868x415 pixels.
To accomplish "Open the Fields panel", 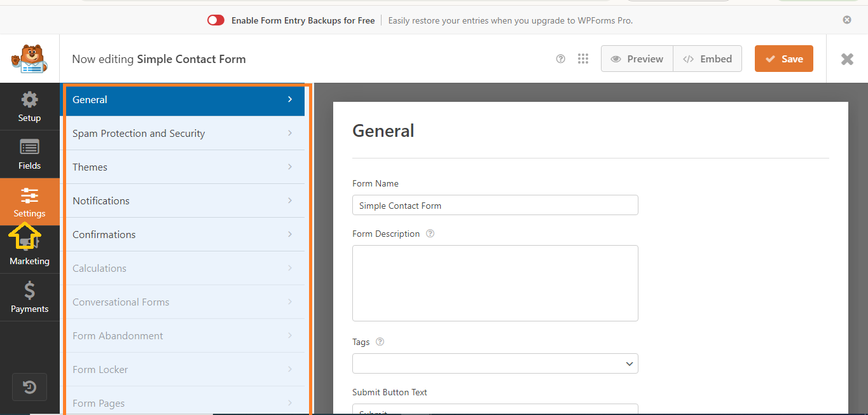I will [x=29, y=155].
